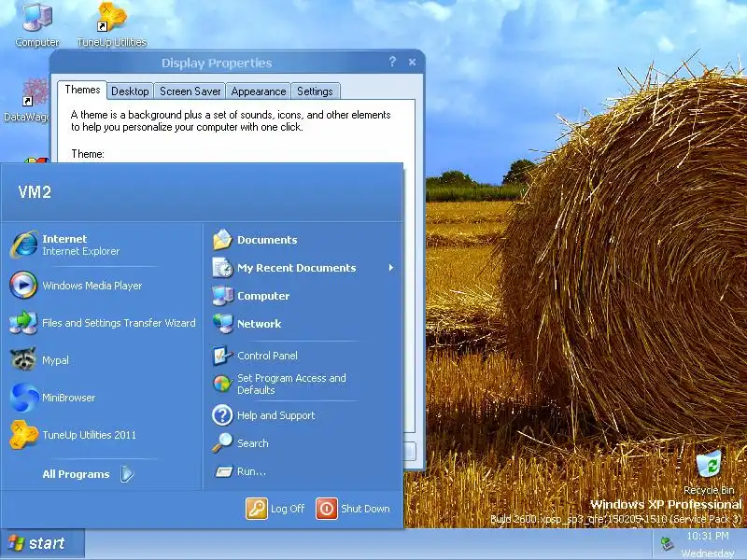Launch Windows Media Player icon
This screenshot has height=560, width=747.
point(22,286)
